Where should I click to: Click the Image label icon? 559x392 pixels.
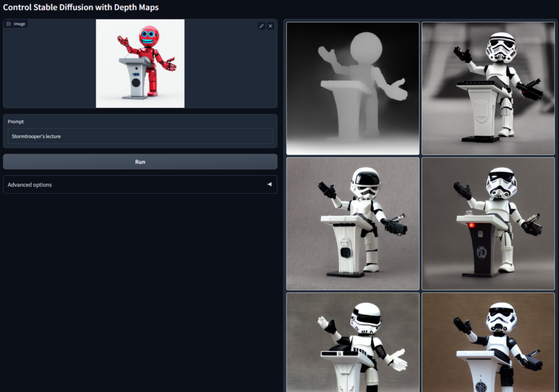[x=9, y=24]
